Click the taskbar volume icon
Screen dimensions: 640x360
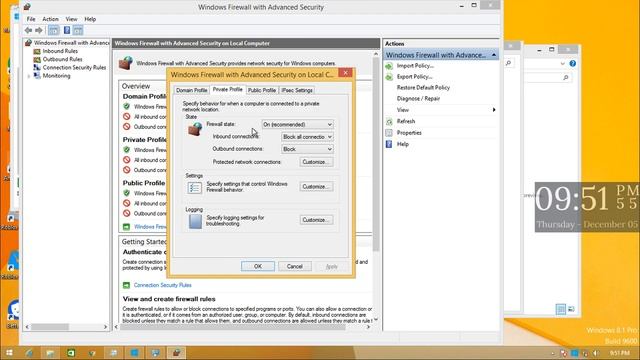point(596,353)
